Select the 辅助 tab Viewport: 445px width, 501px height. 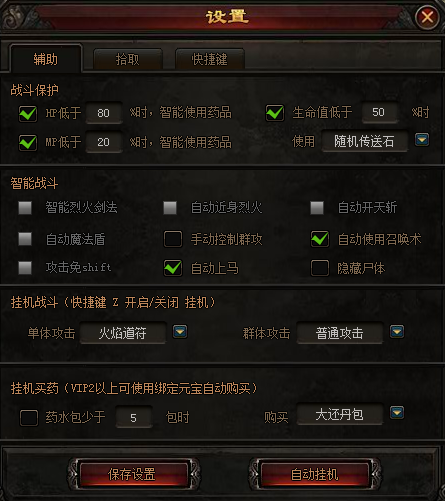pyautogui.click(x=46, y=59)
